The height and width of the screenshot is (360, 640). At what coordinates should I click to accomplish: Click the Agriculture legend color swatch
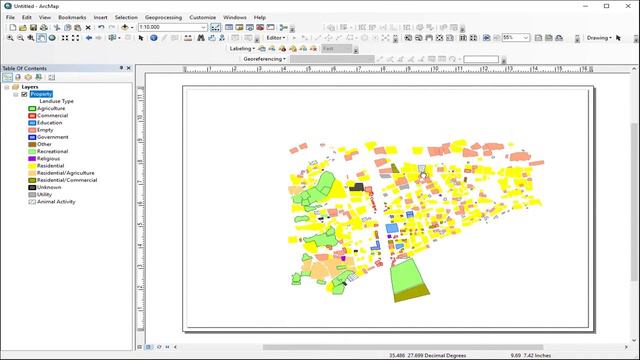coord(32,109)
